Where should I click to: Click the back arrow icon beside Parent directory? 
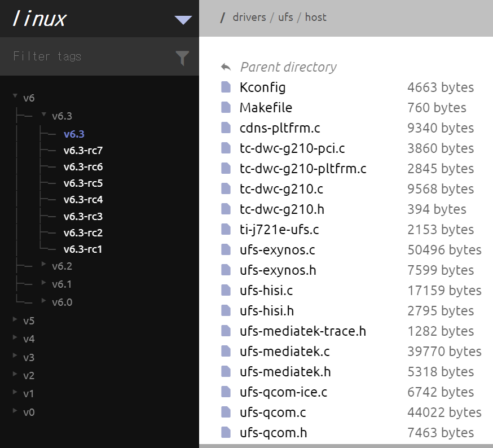[x=226, y=67]
